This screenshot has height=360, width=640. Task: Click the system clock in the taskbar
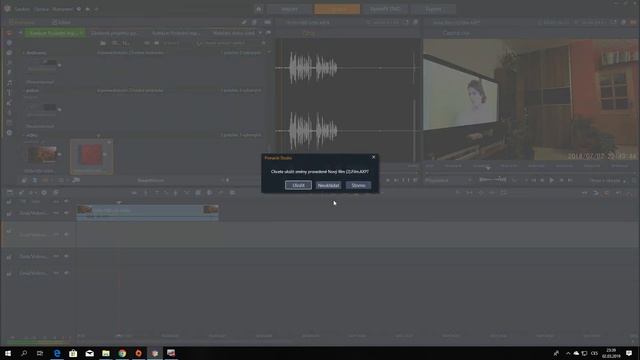(x=611, y=353)
